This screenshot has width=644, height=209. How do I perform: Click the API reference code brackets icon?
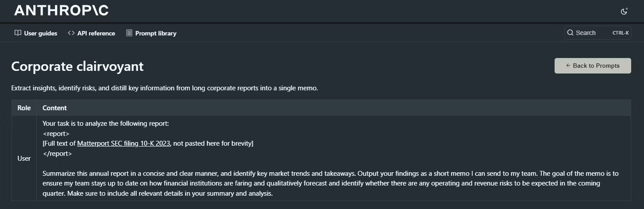click(x=71, y=33)
